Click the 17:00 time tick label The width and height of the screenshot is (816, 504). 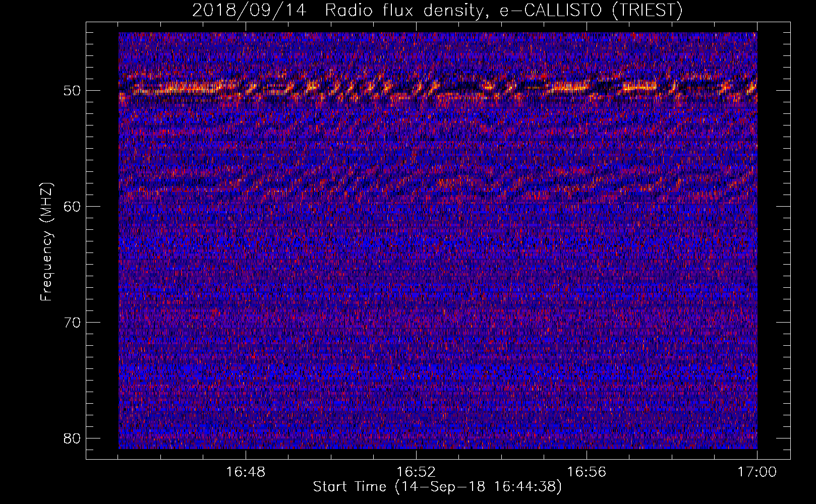(x=757, y=472)
